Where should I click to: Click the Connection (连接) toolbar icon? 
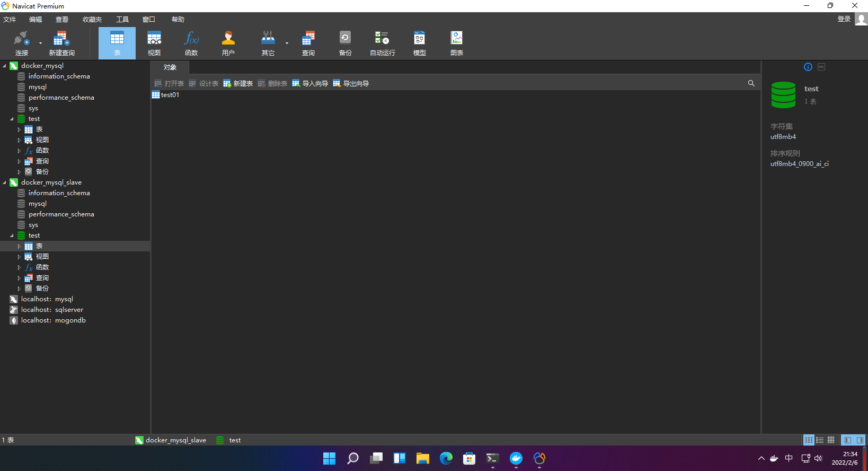coord(21,43)
